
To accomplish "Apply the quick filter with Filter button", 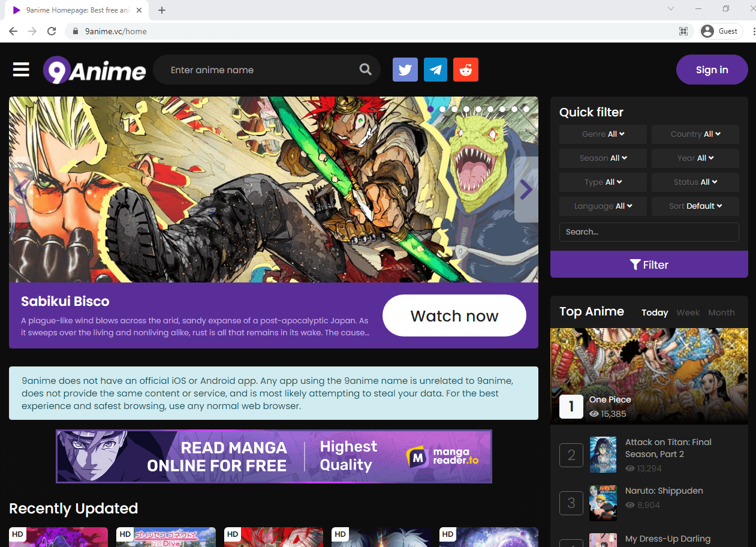I will pyautogui.click(x=649, y=265).
